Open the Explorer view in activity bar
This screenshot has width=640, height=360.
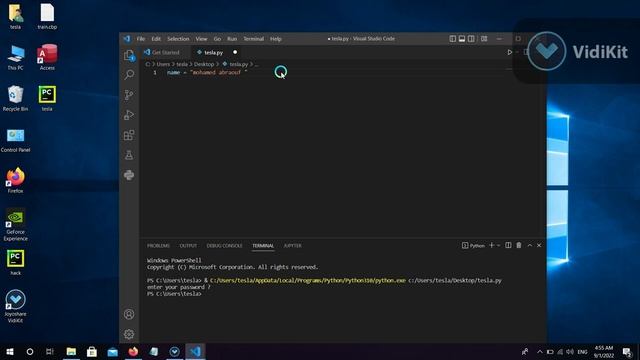(129, 55)
